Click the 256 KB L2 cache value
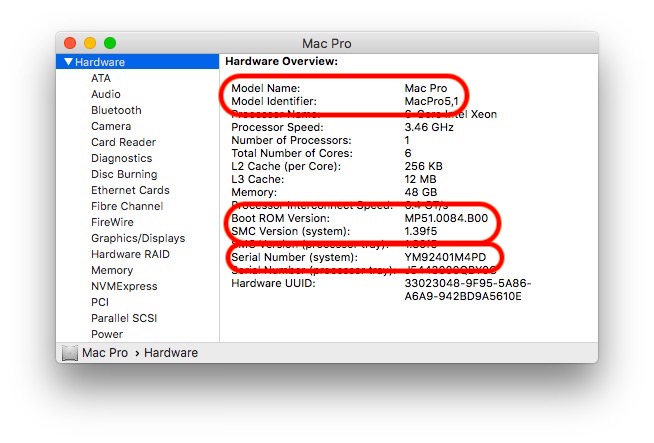The width and height of the screenshot is (654, 443). point(423,166)
